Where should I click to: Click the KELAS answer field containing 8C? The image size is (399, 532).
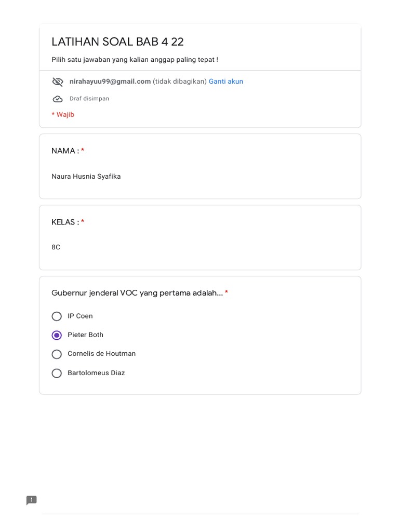tap(56, 247)
